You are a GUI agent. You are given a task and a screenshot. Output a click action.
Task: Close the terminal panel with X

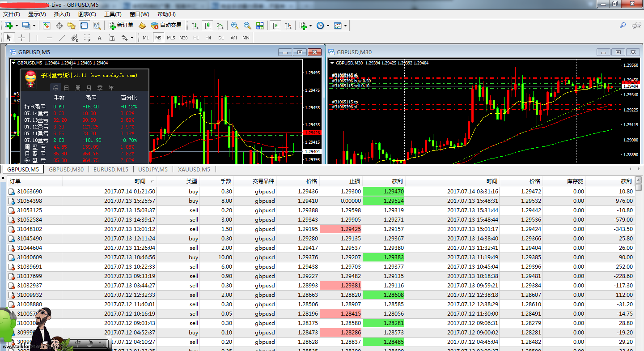pyautogui.click(x=3, y=179)
